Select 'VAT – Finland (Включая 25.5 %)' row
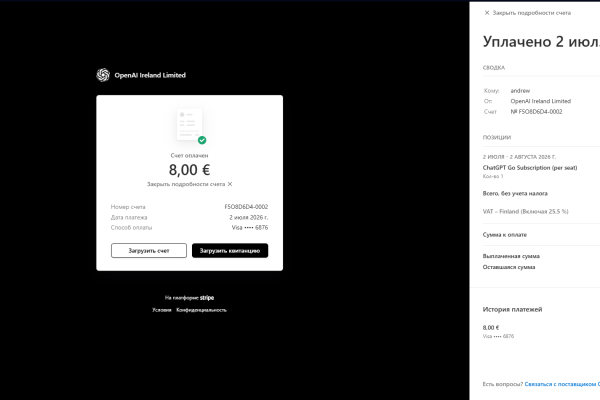The image size is (600, 400). 525,211
